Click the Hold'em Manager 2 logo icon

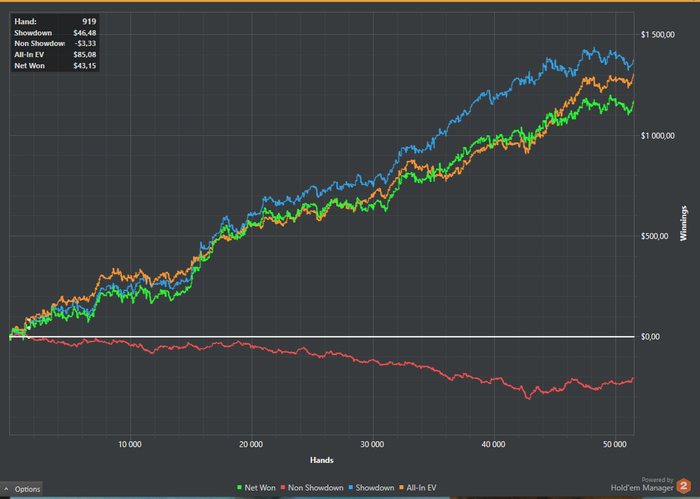point(683,485)
